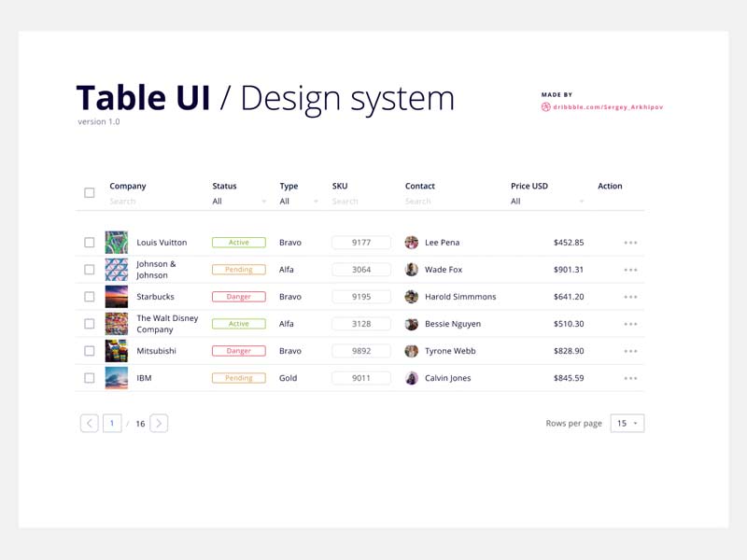
Task: Click total pages number 16
Action: (140, 424)
